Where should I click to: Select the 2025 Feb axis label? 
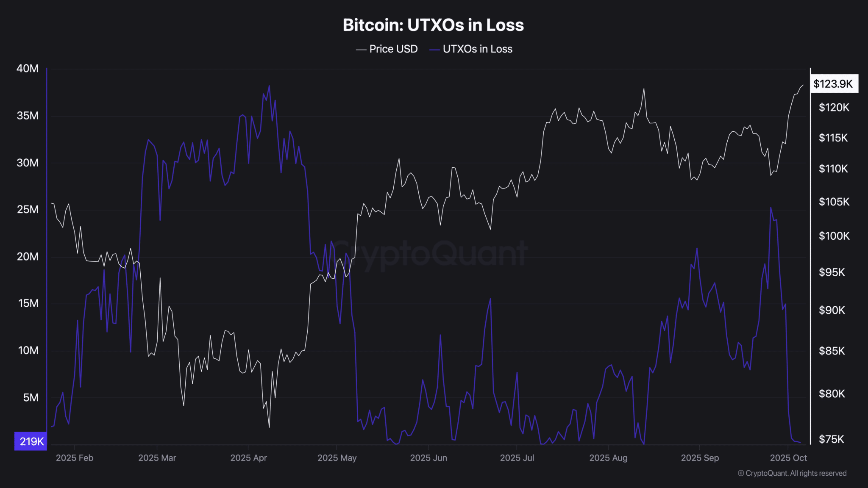coord(75,458)
